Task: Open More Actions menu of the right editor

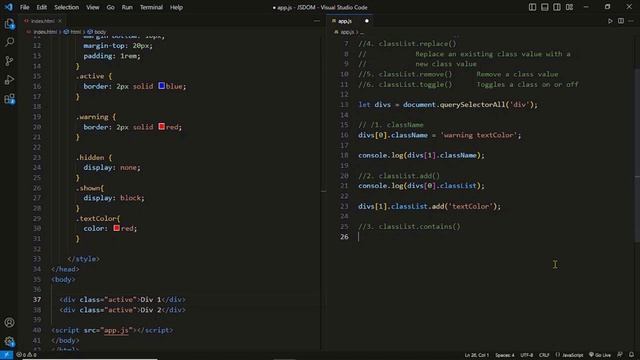Action: point(631,21)
